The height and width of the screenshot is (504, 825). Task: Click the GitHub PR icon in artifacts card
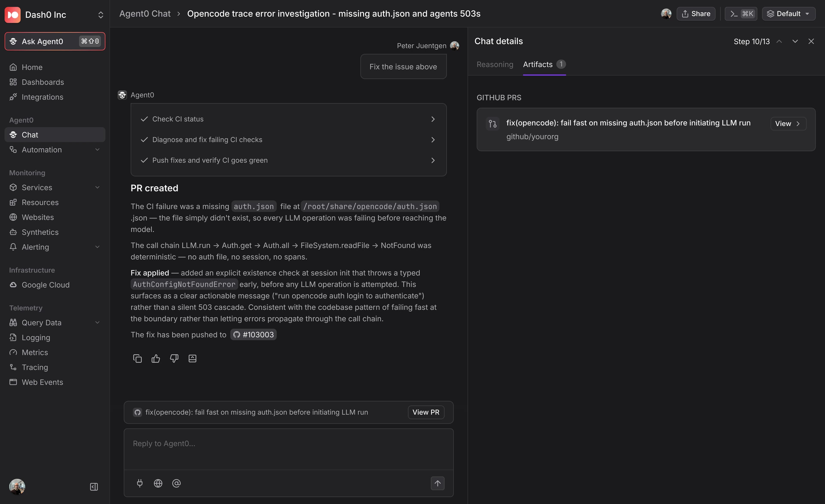[492, 124]
